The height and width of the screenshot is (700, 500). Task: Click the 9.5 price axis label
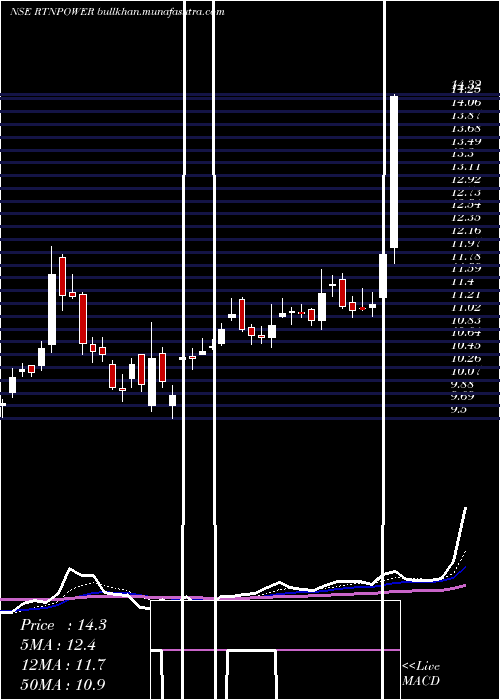[459, 409]
